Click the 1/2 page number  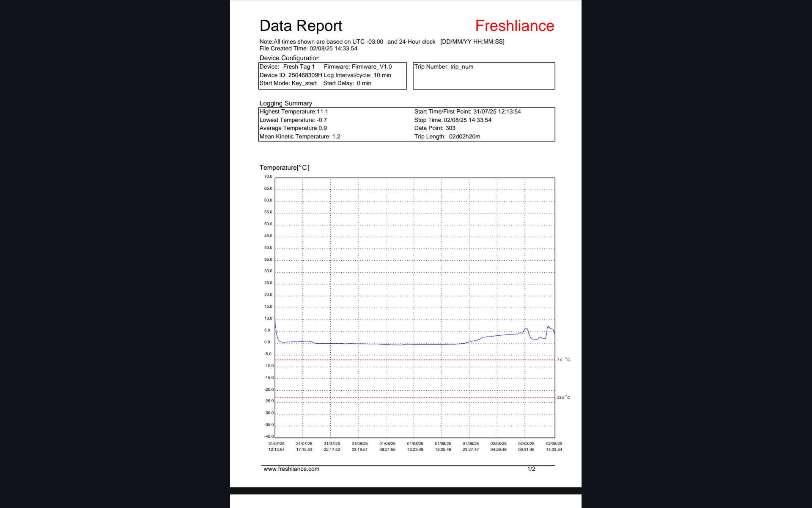[531, 469]
